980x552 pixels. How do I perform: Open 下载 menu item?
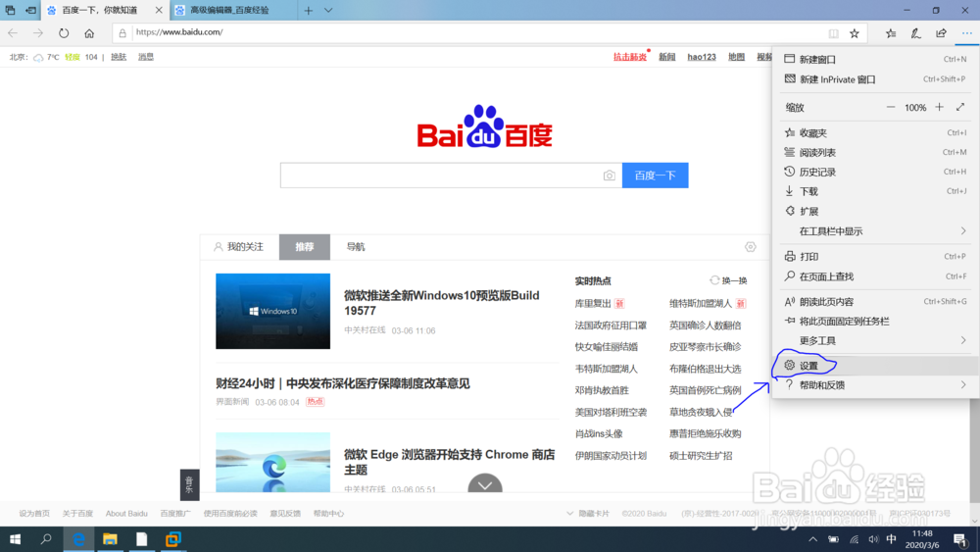875,191
